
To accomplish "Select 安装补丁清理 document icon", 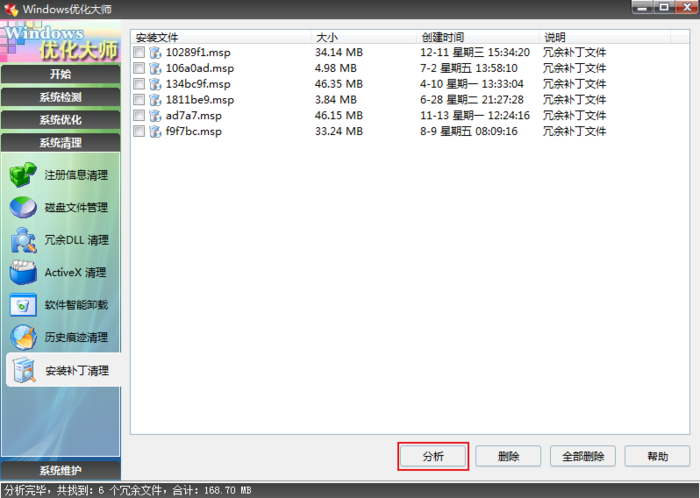I will tap(24, 370).
